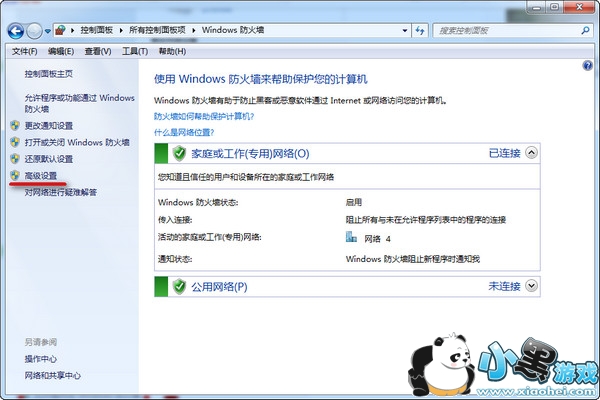Click 阻止所有与未在允许程序列表中的程序的连接 text
The width and height of the screenshot is (600, 400).
426,220
